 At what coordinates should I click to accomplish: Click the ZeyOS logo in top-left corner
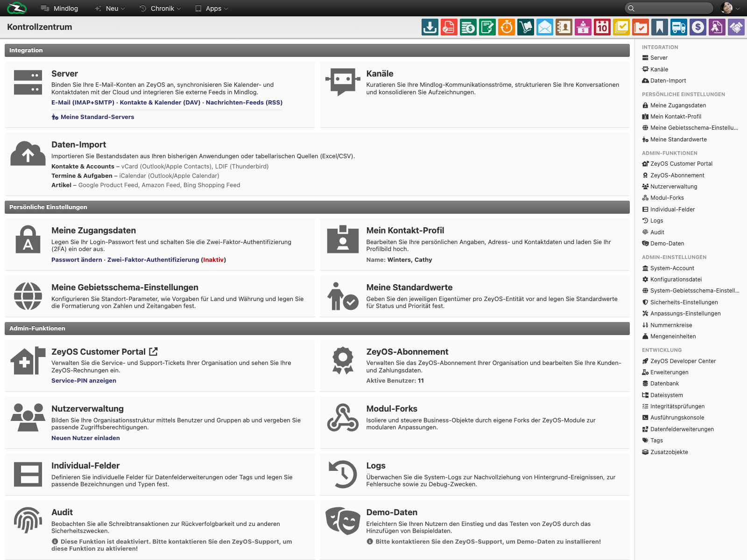pos(17,8)
